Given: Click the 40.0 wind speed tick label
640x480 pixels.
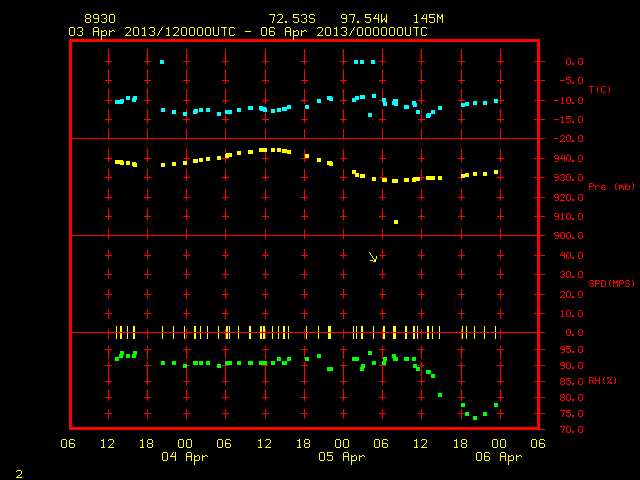Looking at the screenshot, I should point(571,256).
